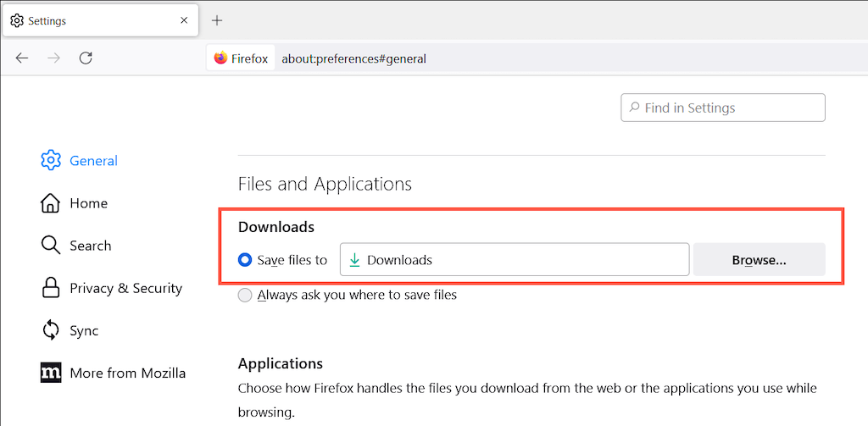This screenshot has width=868, height=426.
Task: Select the "Save files to" radio button
Action: 245,260
